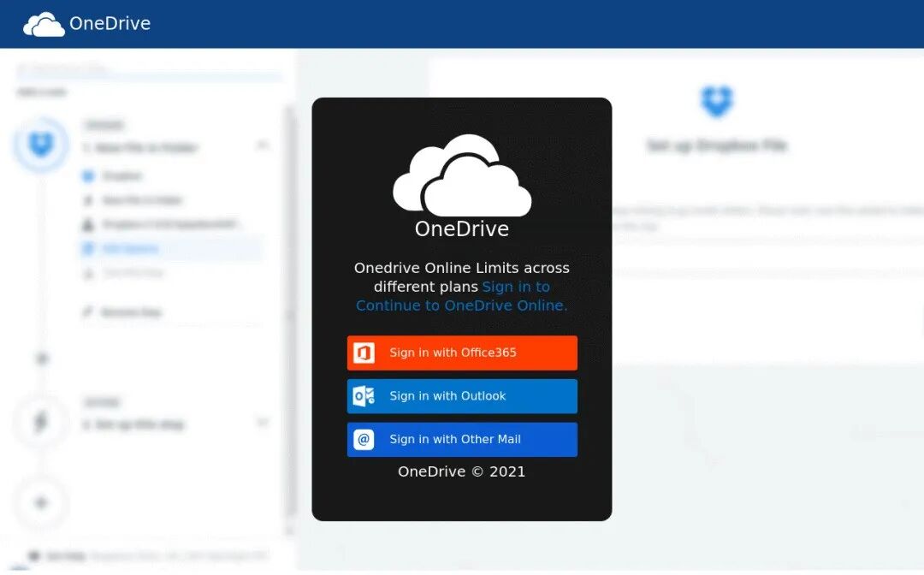Image resolution: width=924 pixels, height=575 pixels.
Task: Choose Sign in with Other Mail
Action: 462,440
